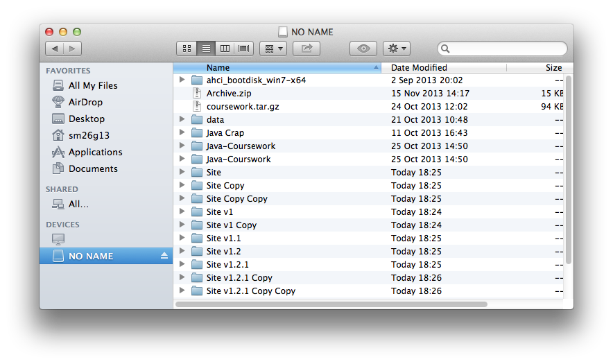
Task: Expand the Site v1.2.1 Copy Copy folder
Action: pos(182,291)
